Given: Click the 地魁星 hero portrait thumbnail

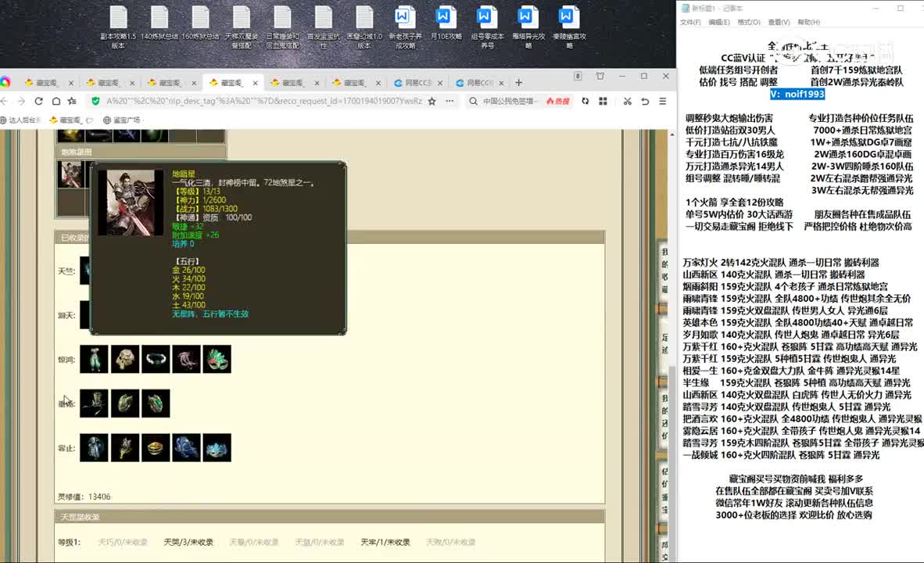Looking at the screenshot, I should point(70,174).
